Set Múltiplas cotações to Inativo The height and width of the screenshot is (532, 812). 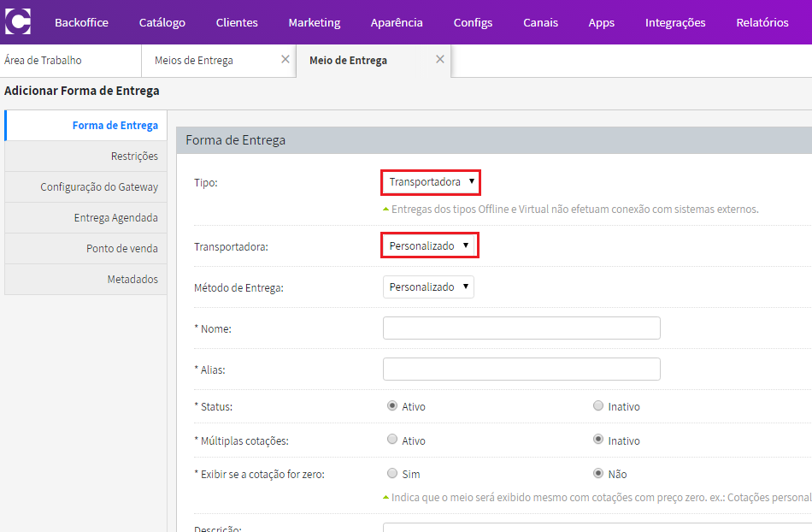point(598,440)
